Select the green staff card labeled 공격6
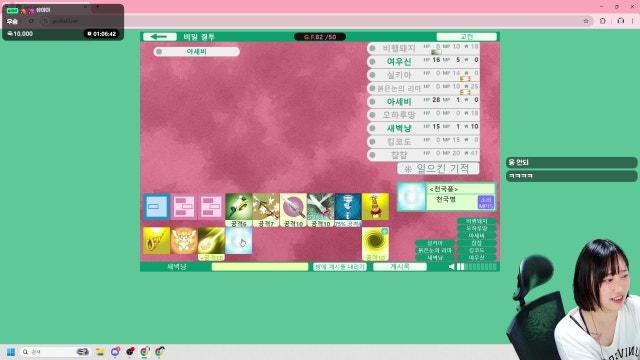The image size is (640, 360). (239, 210)
